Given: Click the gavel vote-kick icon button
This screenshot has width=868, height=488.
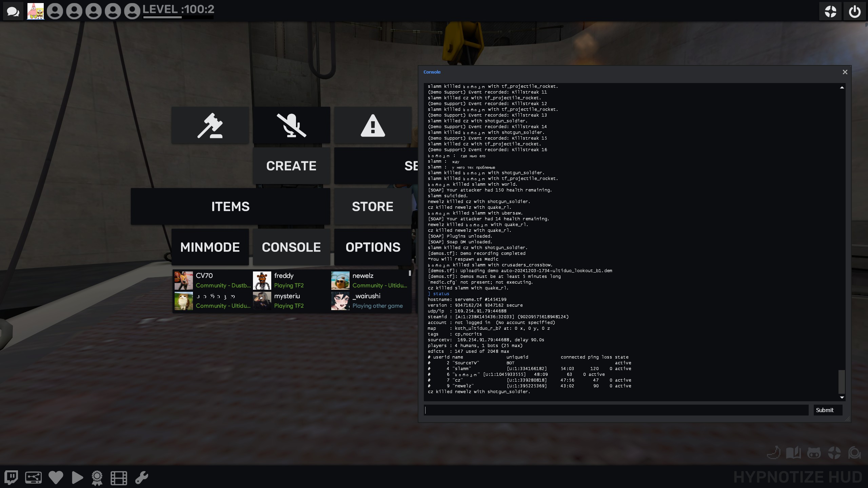Looking at the screenshot, I should pyautogui.click(x=210, y=125).
